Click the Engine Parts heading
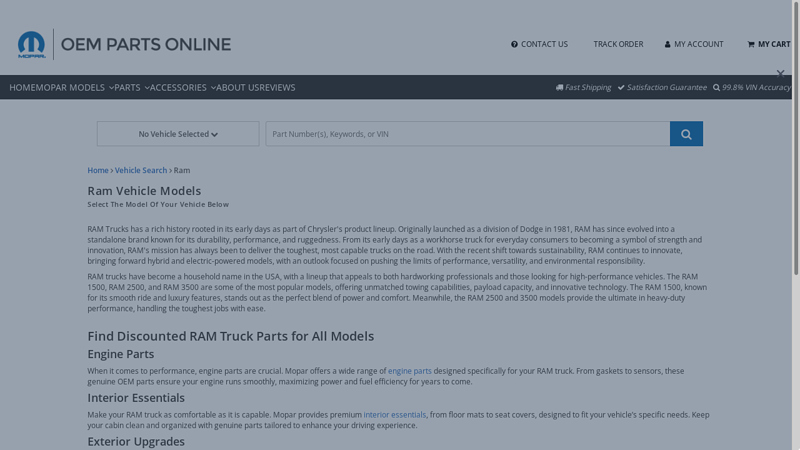The height and width of the screenshot is (450, 800). [120, 354]
